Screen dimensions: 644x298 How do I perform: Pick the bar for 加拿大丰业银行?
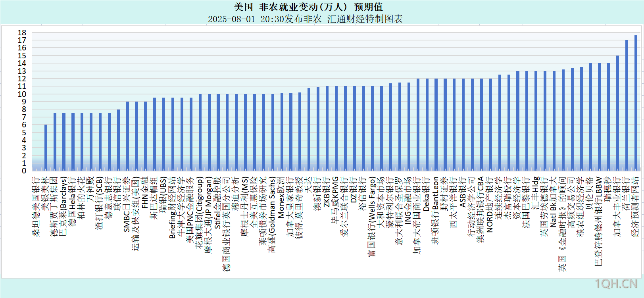pyautogui.click(x=617, y=113)
